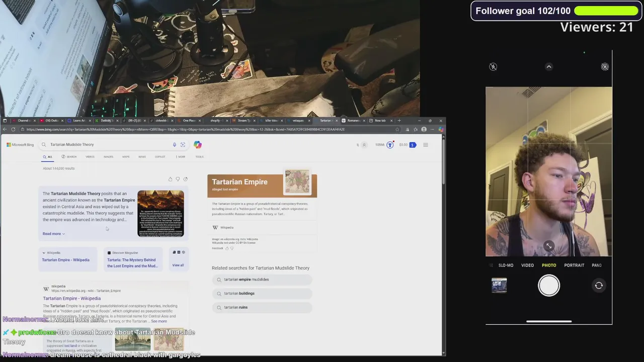
Task: Open the Bing hamburger settings menu
Action: (426, 145)
